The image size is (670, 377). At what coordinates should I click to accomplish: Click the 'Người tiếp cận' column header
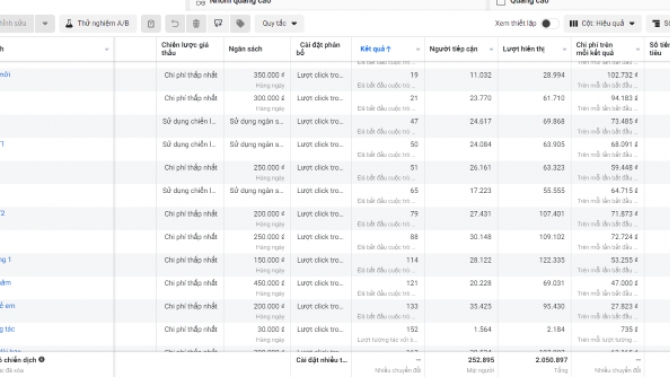click(453, 49)
